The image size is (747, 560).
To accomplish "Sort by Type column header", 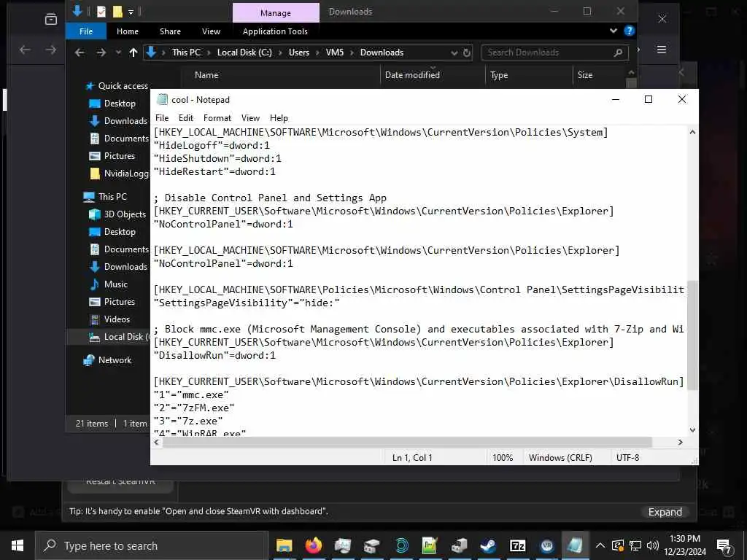I will pos(499,75).
